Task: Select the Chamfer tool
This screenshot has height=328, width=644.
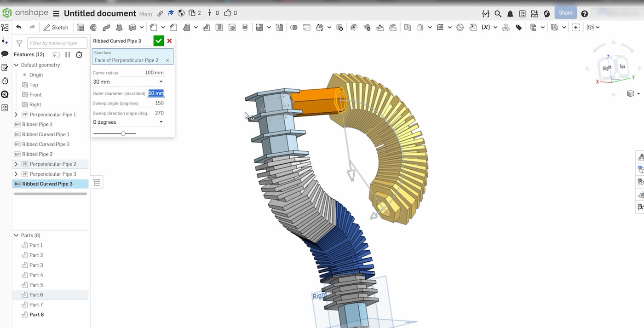Action: click(x=173, y=27)
